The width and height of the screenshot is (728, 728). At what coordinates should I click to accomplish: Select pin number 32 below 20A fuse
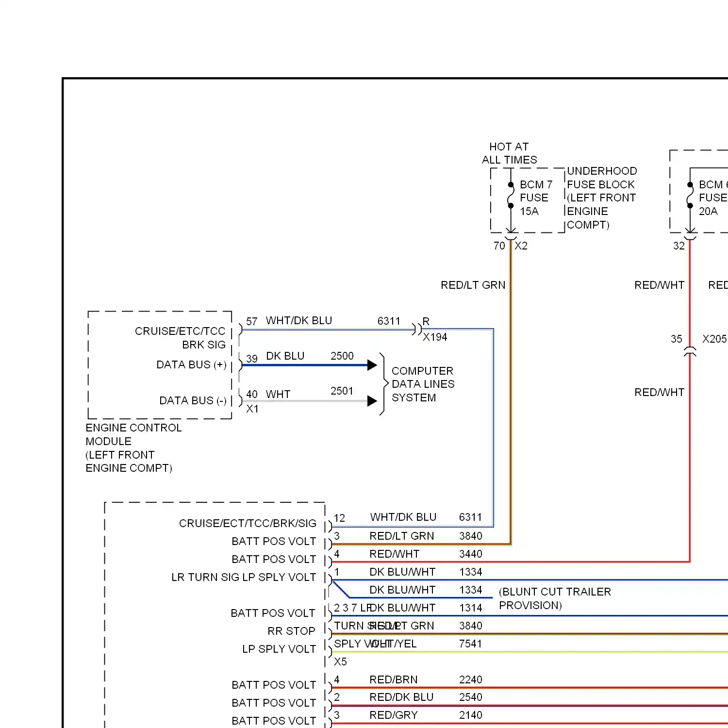(x=678, y=246)
